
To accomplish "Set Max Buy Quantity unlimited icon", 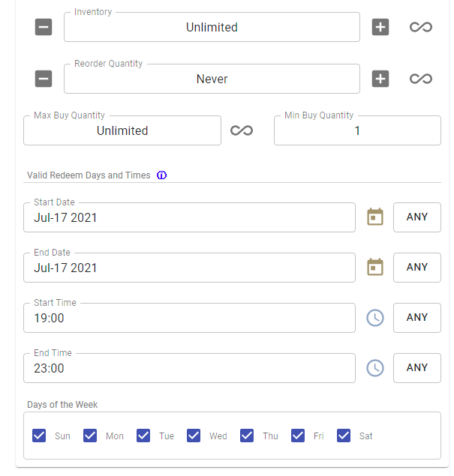I will [242, 130].
